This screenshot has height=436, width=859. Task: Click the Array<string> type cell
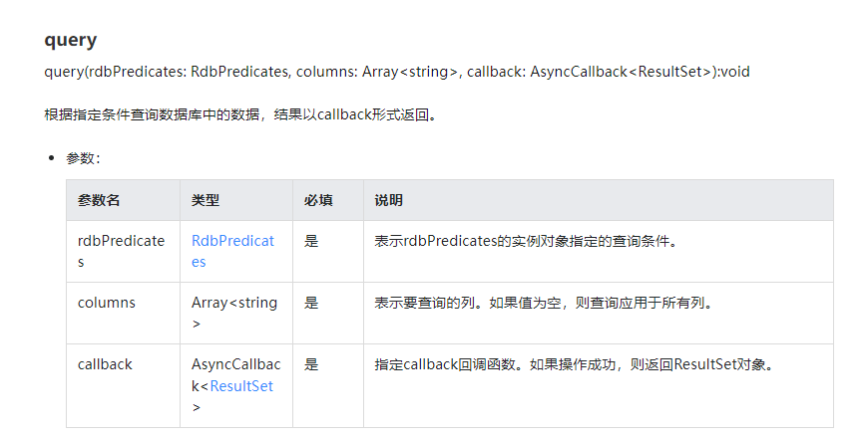coord(234,313)
